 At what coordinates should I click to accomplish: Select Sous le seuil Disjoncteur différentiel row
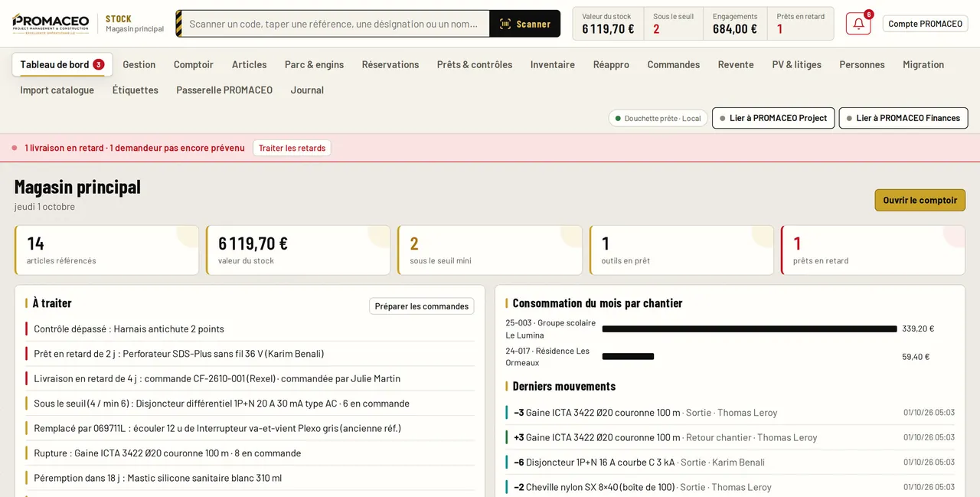(250, 403)
